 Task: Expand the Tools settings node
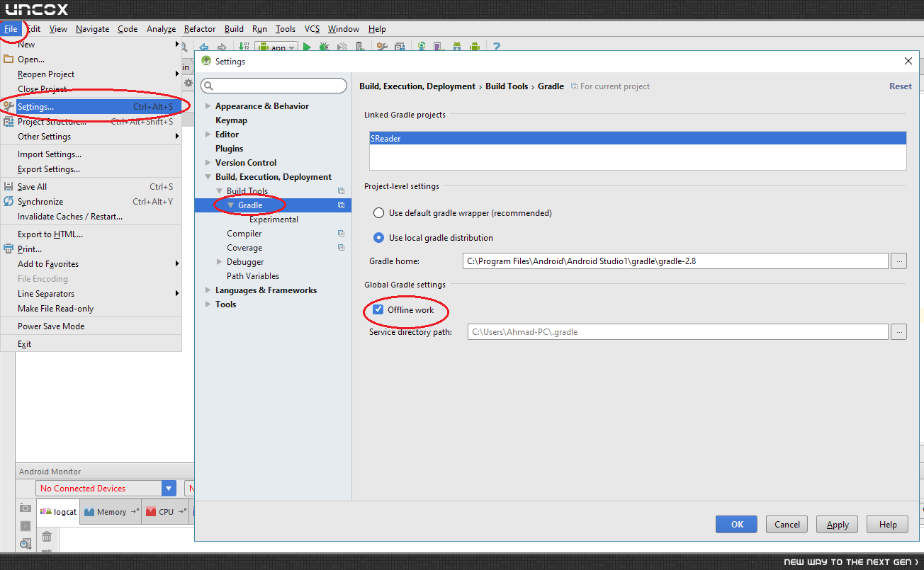pyautogui.click(x=208, y=304)
